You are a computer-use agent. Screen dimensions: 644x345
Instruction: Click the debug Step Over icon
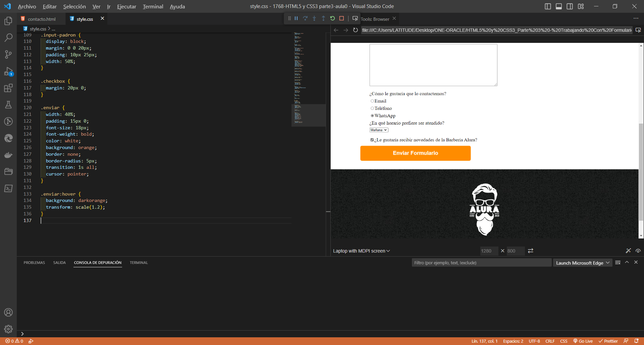click(x=305, y=18)
